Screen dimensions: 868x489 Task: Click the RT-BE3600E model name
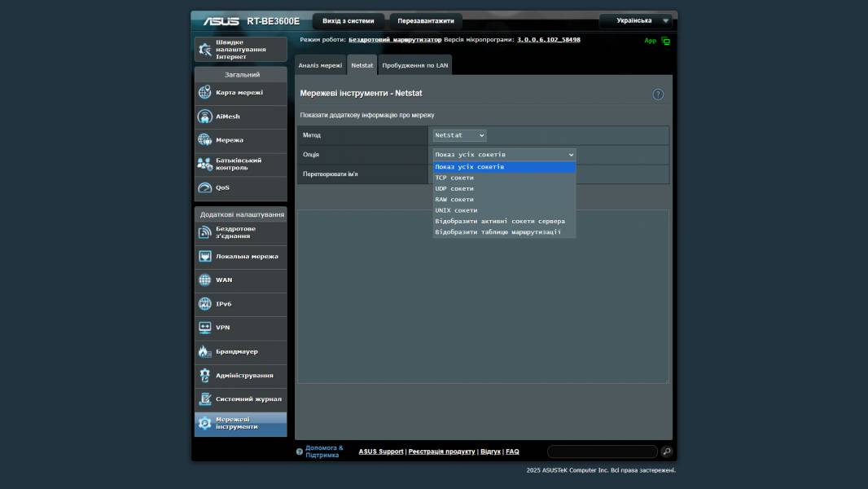point(273,21)
